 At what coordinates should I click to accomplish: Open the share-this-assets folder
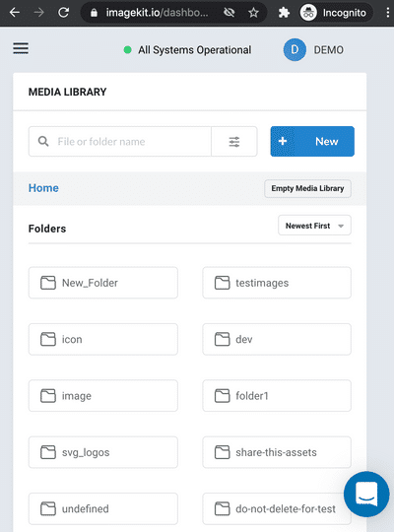point(277,452)
